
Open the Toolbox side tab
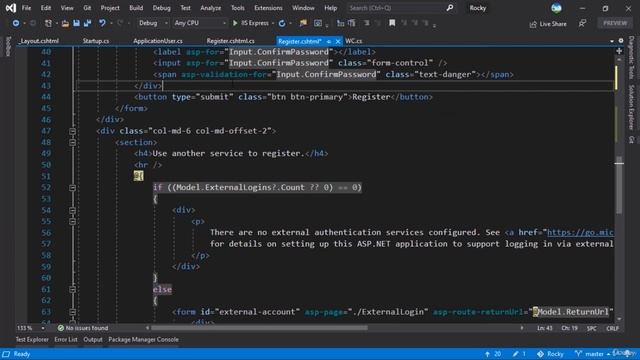[x=8, y=46]
